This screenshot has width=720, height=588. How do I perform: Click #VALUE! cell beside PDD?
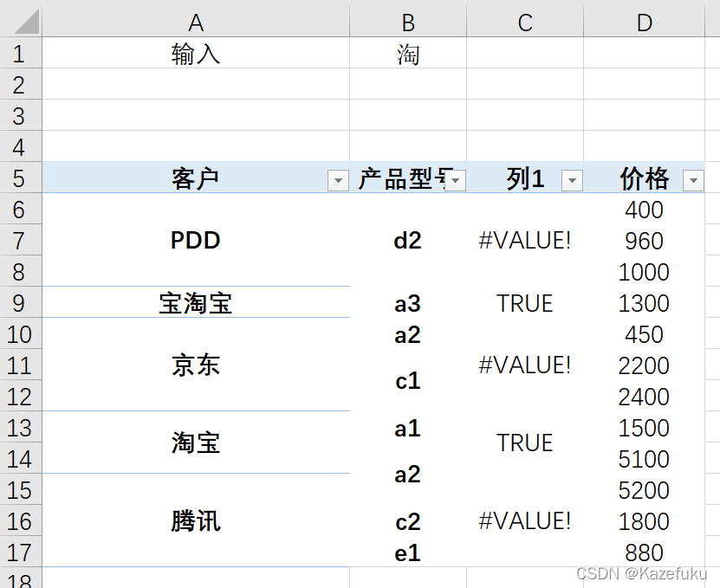pyautogui.click(x=525, y=240)
